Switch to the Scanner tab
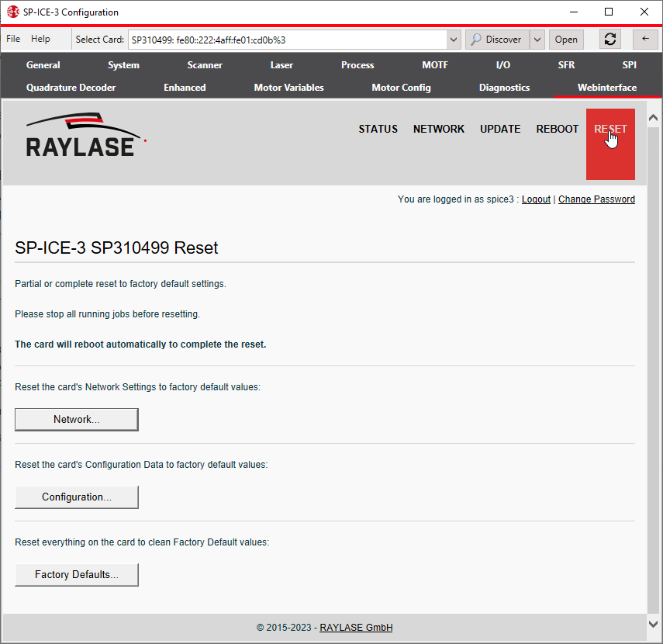This screenshot has height=644, width=663. pyautogui.click(x=205, y=64)
